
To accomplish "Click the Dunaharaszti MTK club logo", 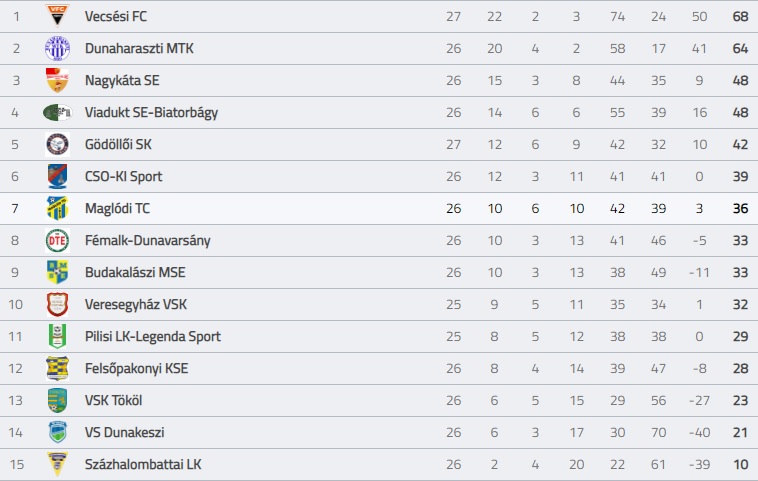I will pyautogui.click(x=57, y=48).
